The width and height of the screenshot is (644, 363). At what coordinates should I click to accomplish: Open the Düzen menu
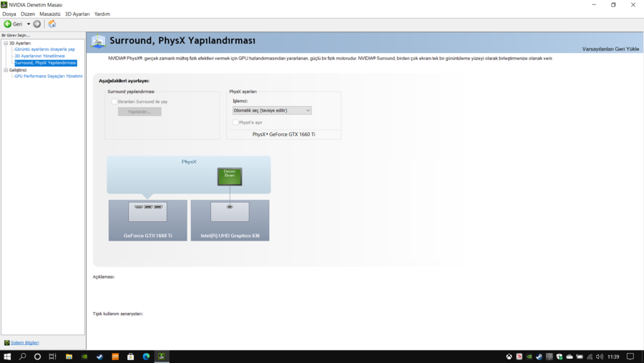[28, 14]
